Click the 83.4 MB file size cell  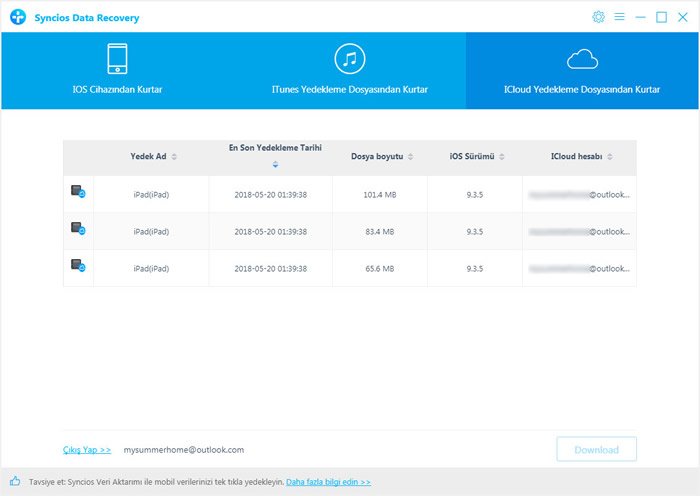[379, 232]
